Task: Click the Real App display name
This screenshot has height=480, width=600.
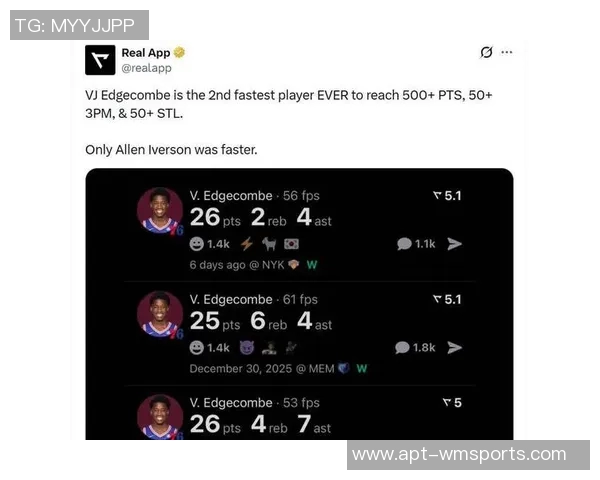Action: click(146, 53)
